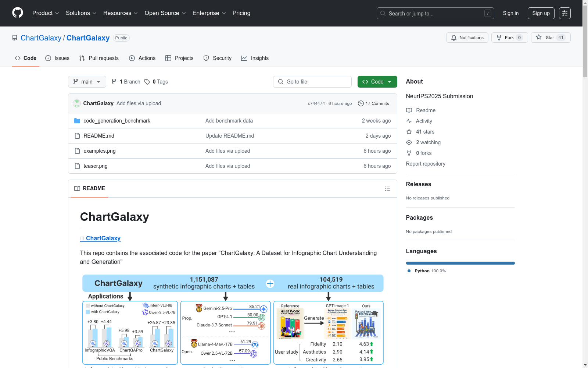
Task: Click the Search or jump to field
Action: click(x=435, y=13)
